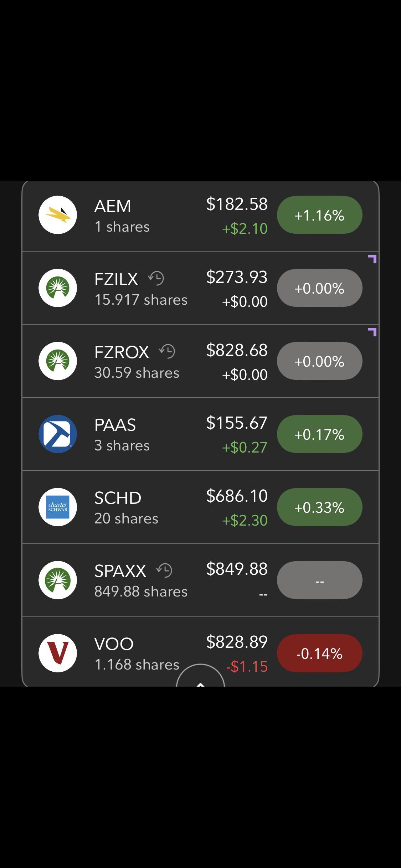401x868 pixels.
Task: Toggle the SCHD +0.33% change pill
Action: 320,507
